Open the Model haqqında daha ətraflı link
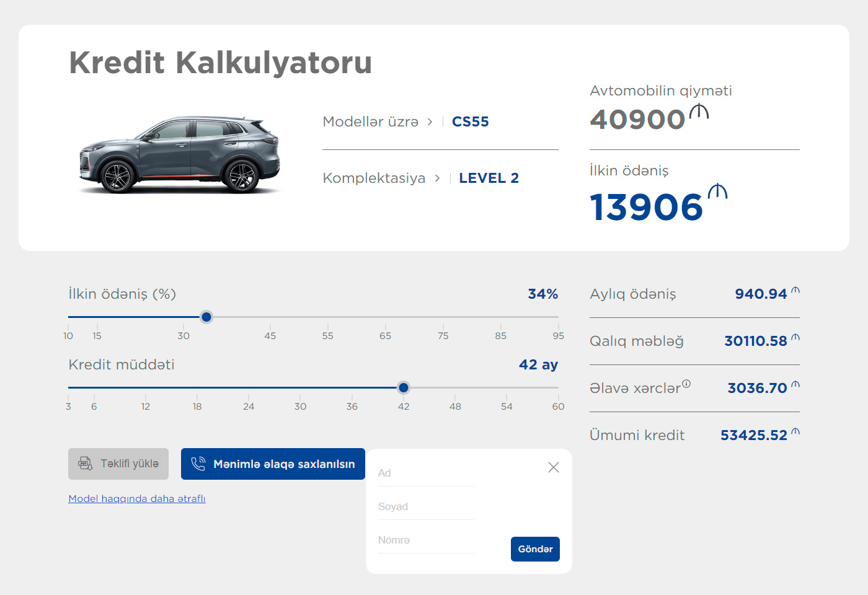This screenshot has height=595, width=868. [137, 498]
